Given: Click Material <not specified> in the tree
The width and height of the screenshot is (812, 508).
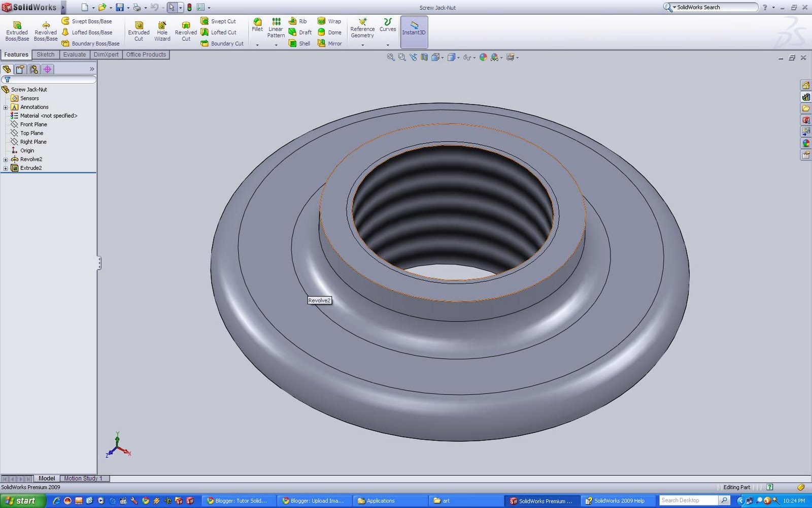Looking at the screenshot, I should (48, 115).
